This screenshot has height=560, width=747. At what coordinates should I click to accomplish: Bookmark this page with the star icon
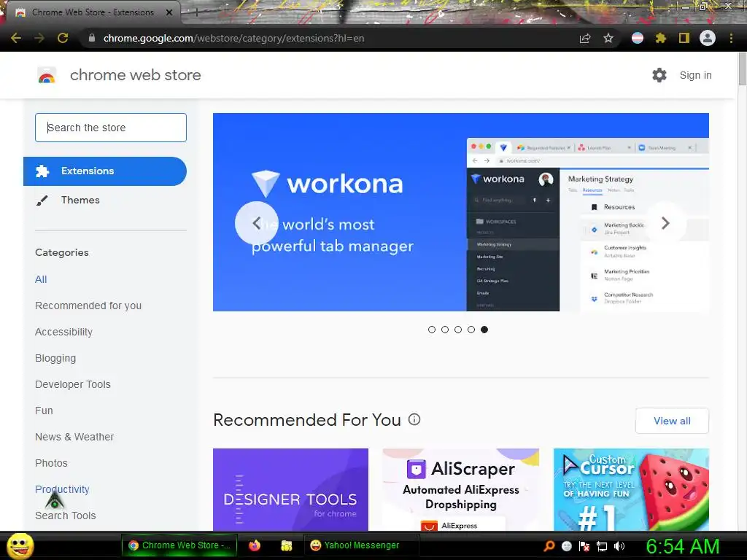pos(608,38)
